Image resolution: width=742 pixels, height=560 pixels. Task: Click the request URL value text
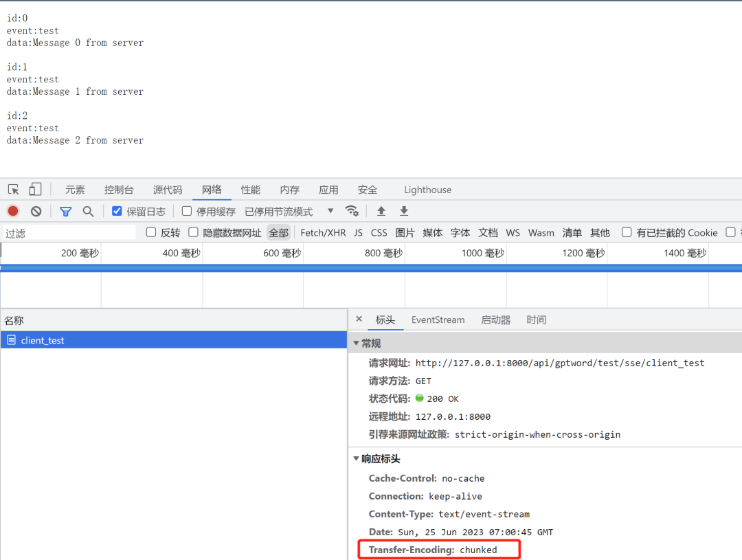click(560, 363)
